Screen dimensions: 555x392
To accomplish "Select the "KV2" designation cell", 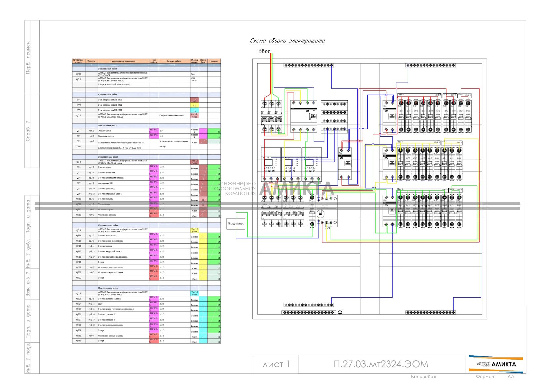I will pyautogui.click(x=79, y=105).
